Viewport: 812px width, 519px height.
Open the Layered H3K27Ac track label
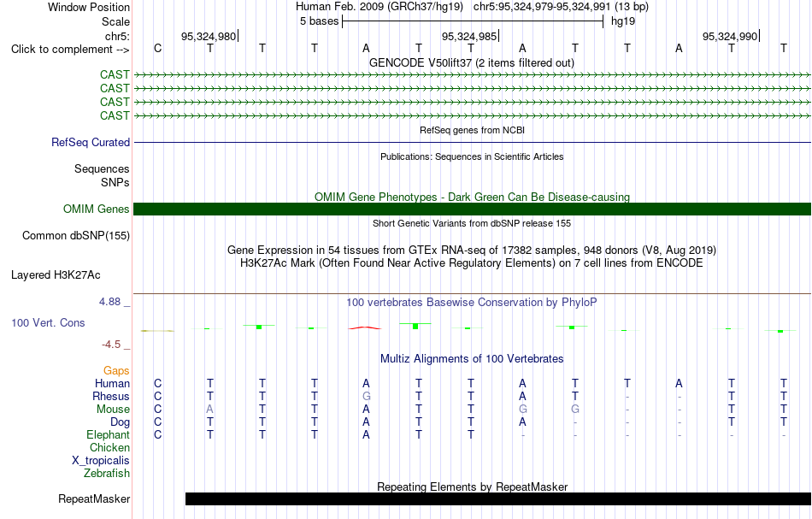pyautogui.click(x=56, y=275)
